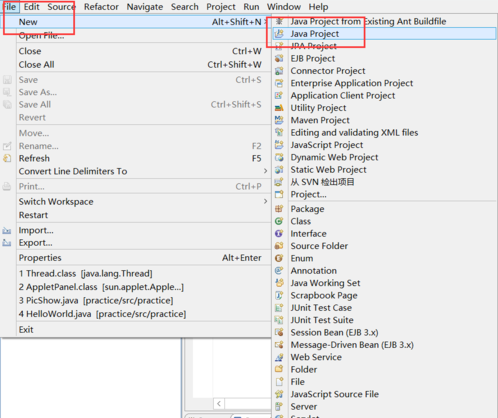Viewport: 498px width, 418px height.
Task: Click the Java Project icon in submenu
Action: (279, 34)
